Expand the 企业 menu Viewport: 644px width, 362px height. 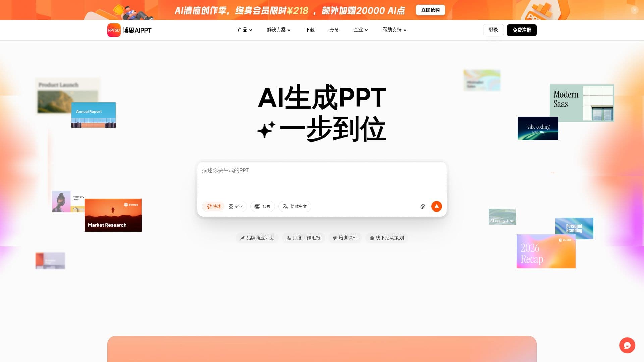click(361, 30)
